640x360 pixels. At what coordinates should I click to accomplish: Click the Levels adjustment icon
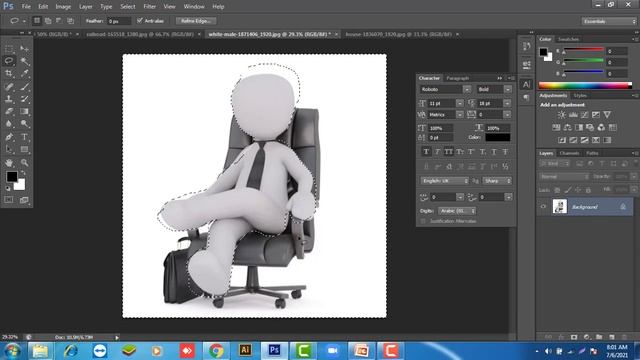pos(573,115)
